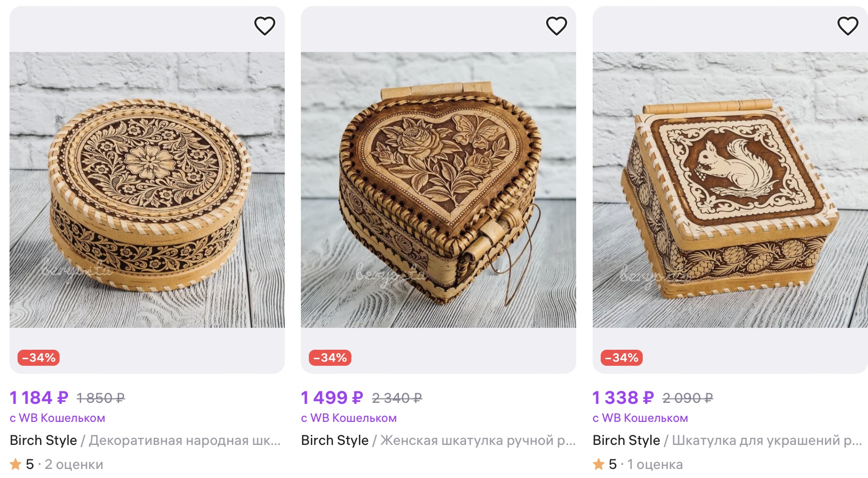Screen dimensions: 868x478
Task: Open the Шкатулка для украшений listing title
Action: 766,440
